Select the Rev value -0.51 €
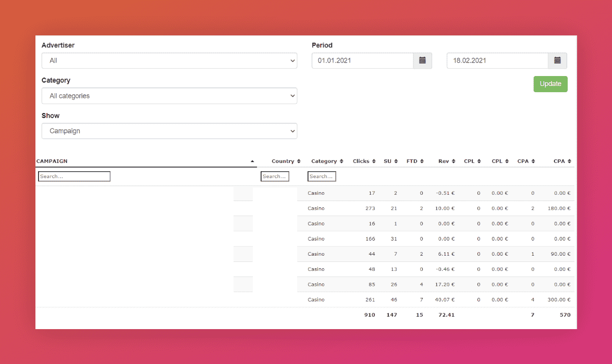Viewport: 612px width, 364px height. tap(445, 193)
